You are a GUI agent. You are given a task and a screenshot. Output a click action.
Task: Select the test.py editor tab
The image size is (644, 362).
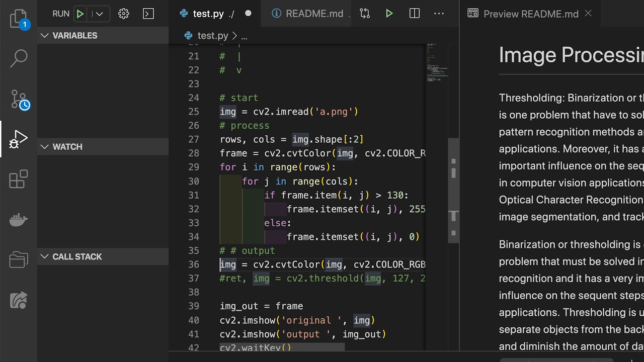click(208, 14)
